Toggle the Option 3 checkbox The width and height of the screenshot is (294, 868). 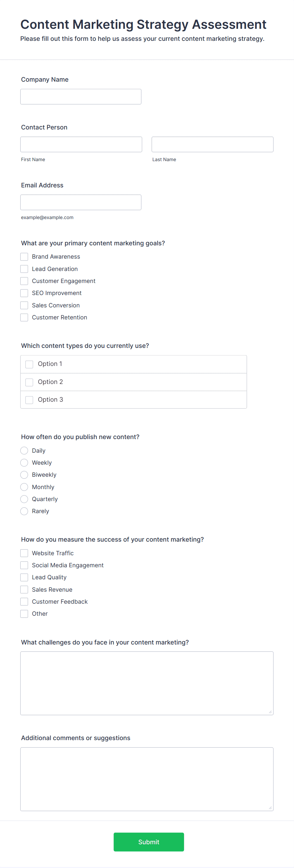coord(29,400)
